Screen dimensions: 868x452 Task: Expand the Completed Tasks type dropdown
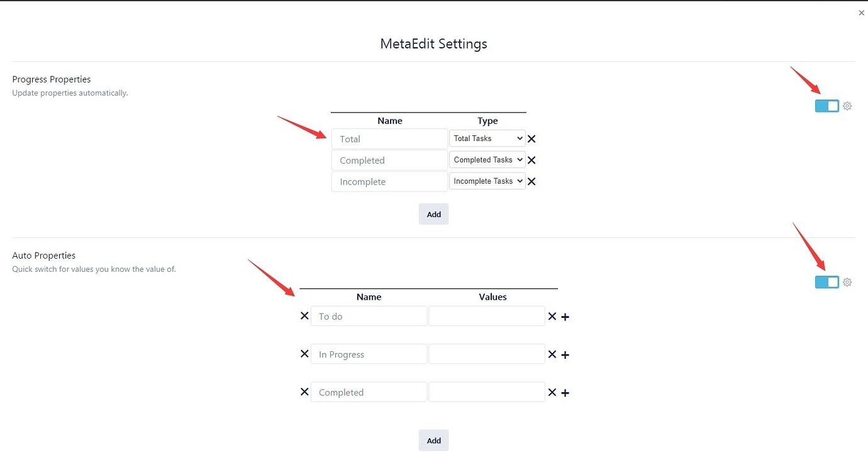tap(487, 160)
